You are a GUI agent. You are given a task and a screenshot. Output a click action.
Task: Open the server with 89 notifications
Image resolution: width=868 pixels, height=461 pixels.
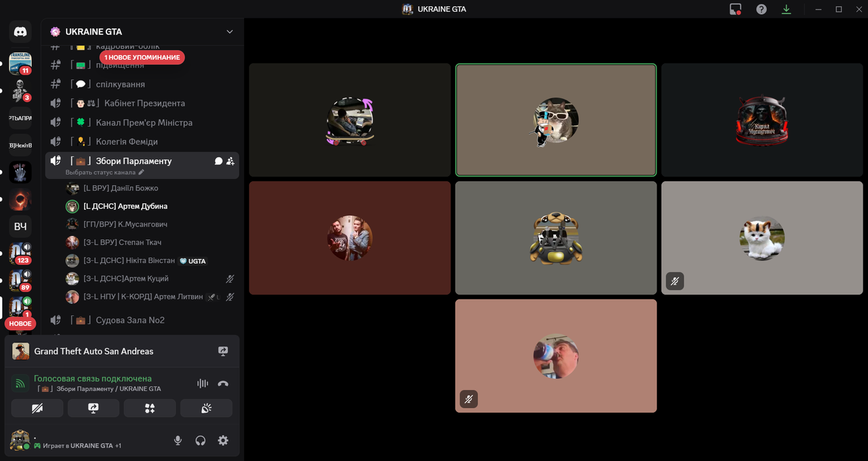pos(20,280)
